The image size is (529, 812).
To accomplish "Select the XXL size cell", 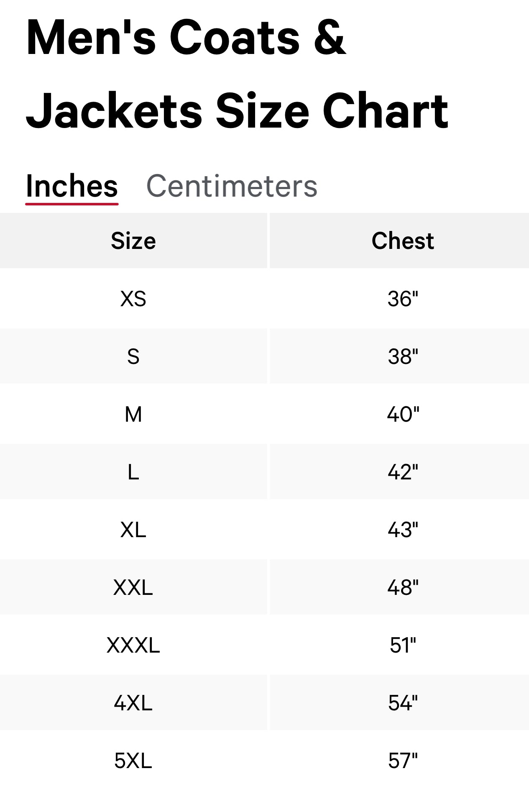I will pyautogui.click(x=133, y=587).
